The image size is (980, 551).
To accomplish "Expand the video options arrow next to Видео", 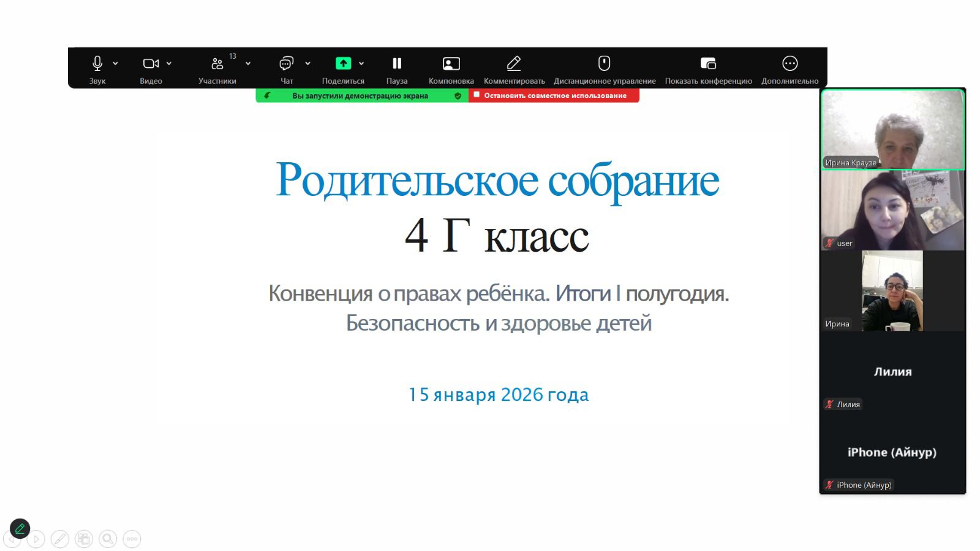I will click(169, 64).
